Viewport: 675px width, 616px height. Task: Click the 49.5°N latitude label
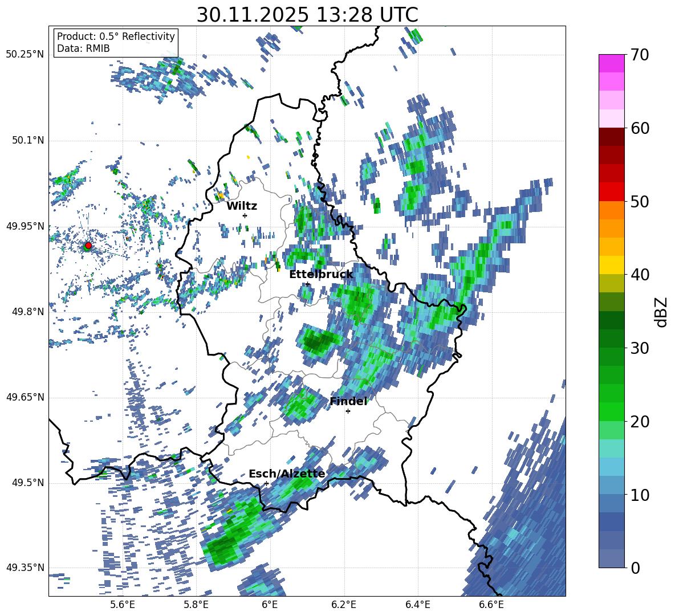pyautogui.click(x=27, y=483)
